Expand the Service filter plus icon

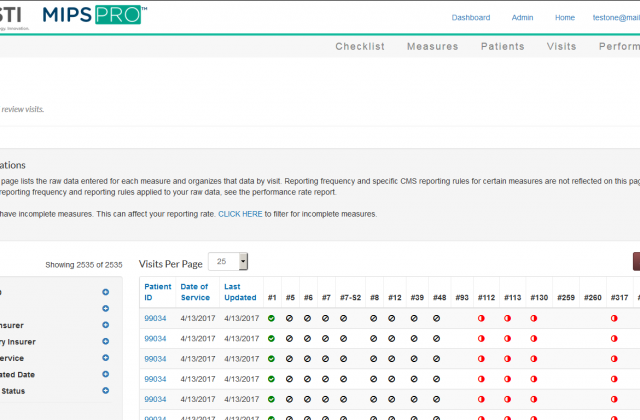pos(105,357)
